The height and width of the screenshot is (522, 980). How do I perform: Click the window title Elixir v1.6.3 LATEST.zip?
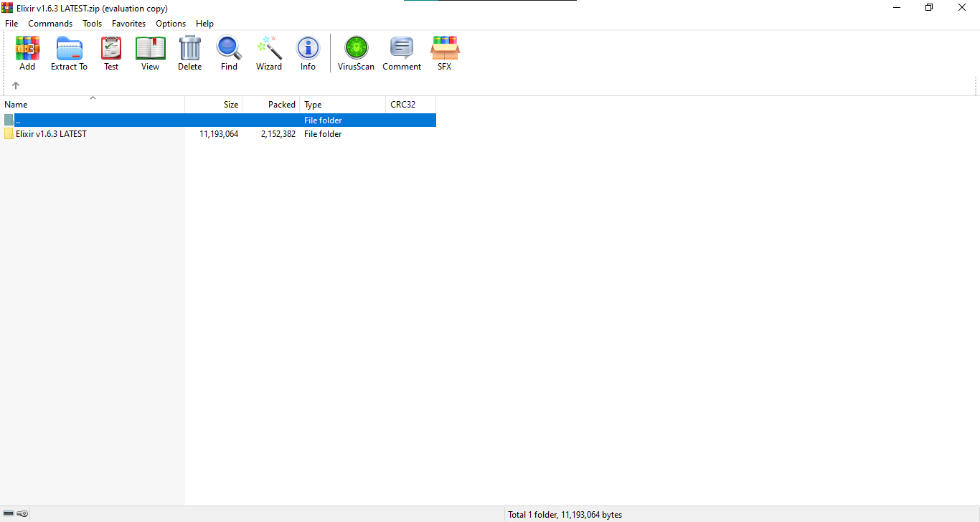pyautogui.click(x=92, y=8)
